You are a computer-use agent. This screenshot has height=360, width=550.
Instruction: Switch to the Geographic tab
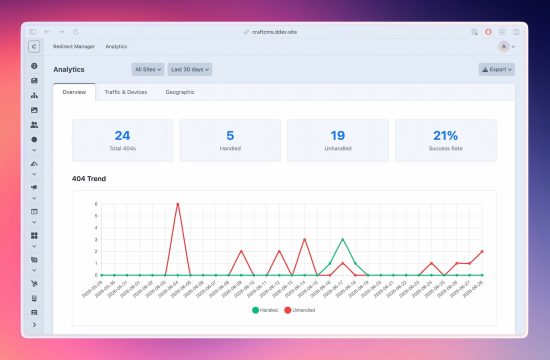[x=180, y=92]
